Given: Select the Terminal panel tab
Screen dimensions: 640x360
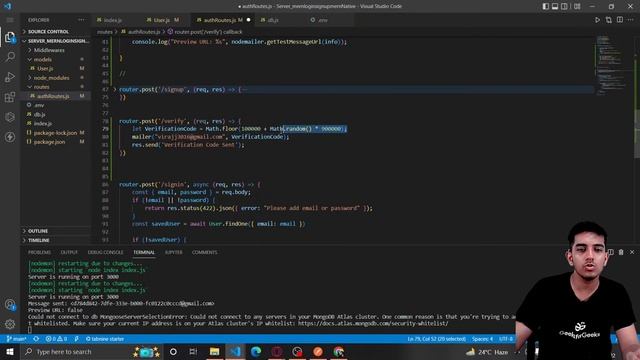Looking at the screenshot, I should pyautogui.click(x=144, y=252).
